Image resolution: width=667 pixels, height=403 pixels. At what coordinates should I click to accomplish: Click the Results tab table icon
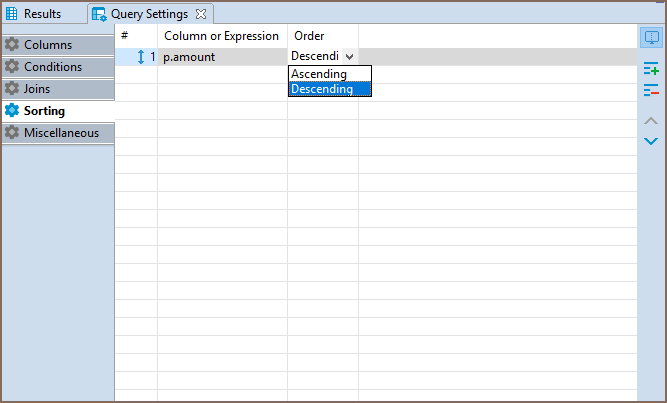[x=13, y=14]
